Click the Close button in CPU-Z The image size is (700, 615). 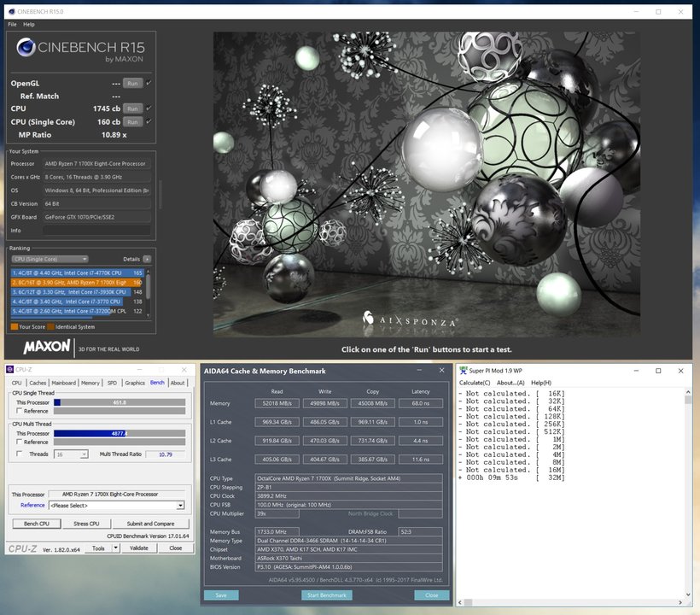pos(176,548)
